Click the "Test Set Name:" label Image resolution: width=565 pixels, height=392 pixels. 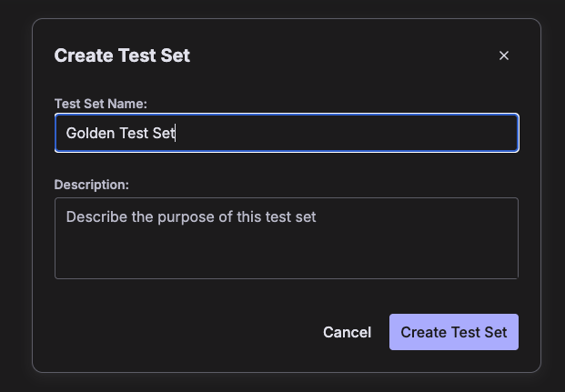pos(100,104)
